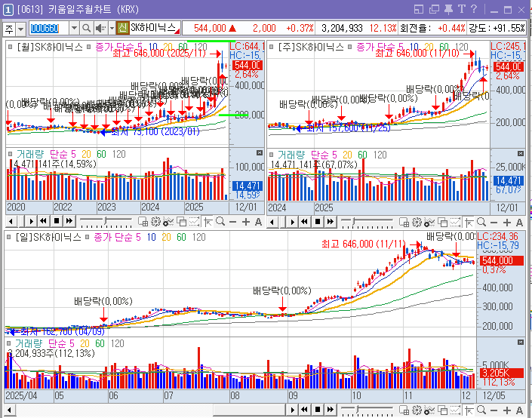
Task: Step the monthly chart right with play arrow
Action: coord(31,222)
